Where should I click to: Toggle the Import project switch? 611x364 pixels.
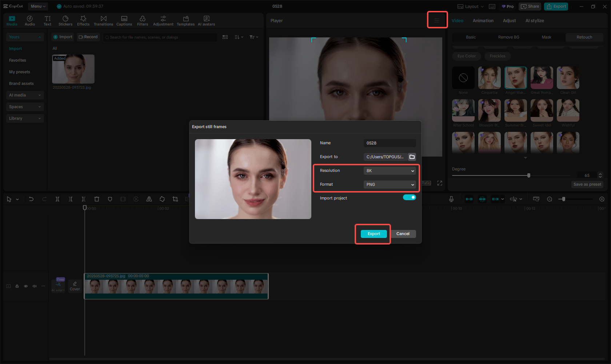(409, 197)
